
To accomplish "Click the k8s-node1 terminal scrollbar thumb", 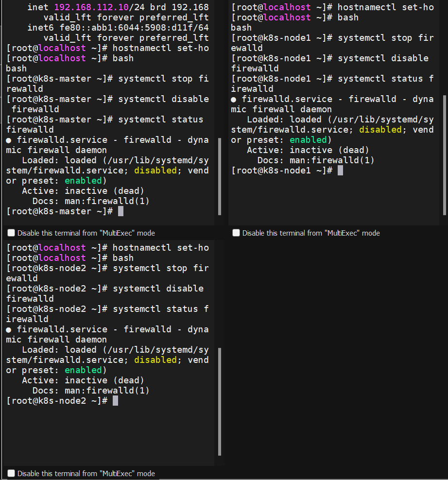I will coord(445,155).
